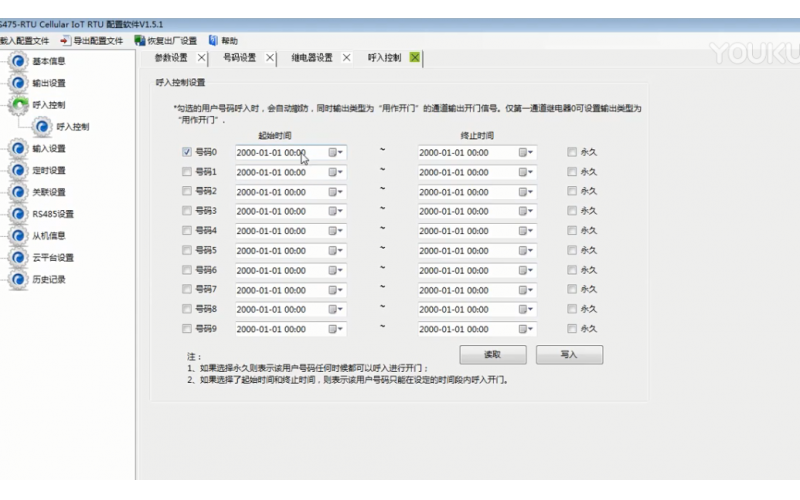The image size is (800, 500).
Task: Open 关联设置 sidebar icon
Action: (x=18, y=192)
